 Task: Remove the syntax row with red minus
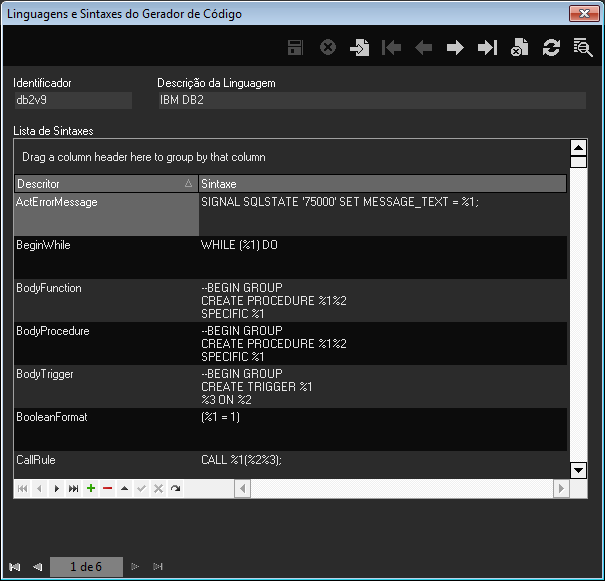pyautogui.click(x=108, y=488)
